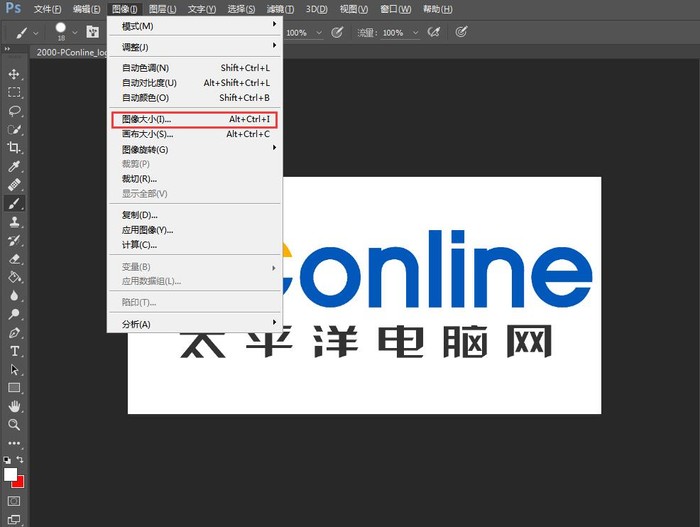
Task: Choose 复制(D)... menu entry
Action: click(x=195, y=215)
